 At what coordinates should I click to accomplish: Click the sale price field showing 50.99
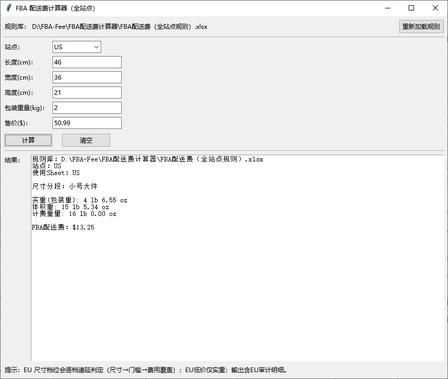[x=87, y=123]
